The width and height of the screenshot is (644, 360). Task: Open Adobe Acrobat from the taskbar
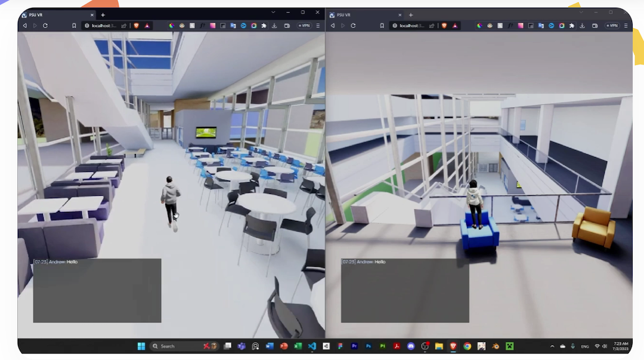[x=397, y=346]
